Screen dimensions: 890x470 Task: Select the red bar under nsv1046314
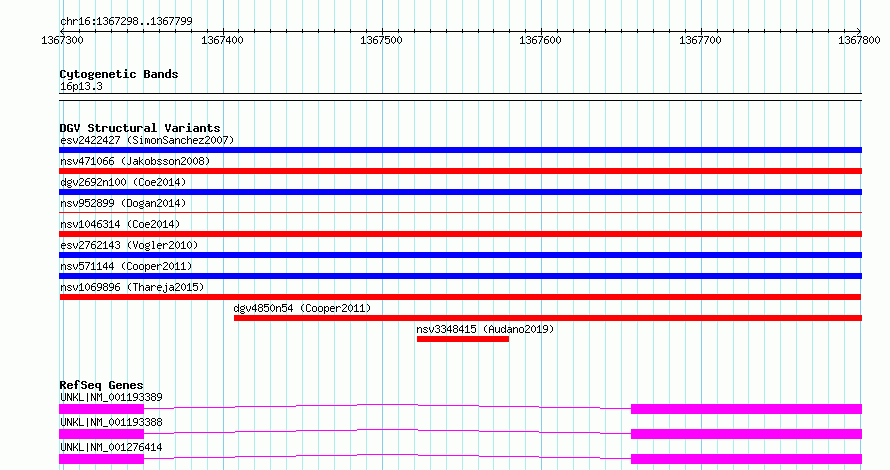[x=460, y=234]
